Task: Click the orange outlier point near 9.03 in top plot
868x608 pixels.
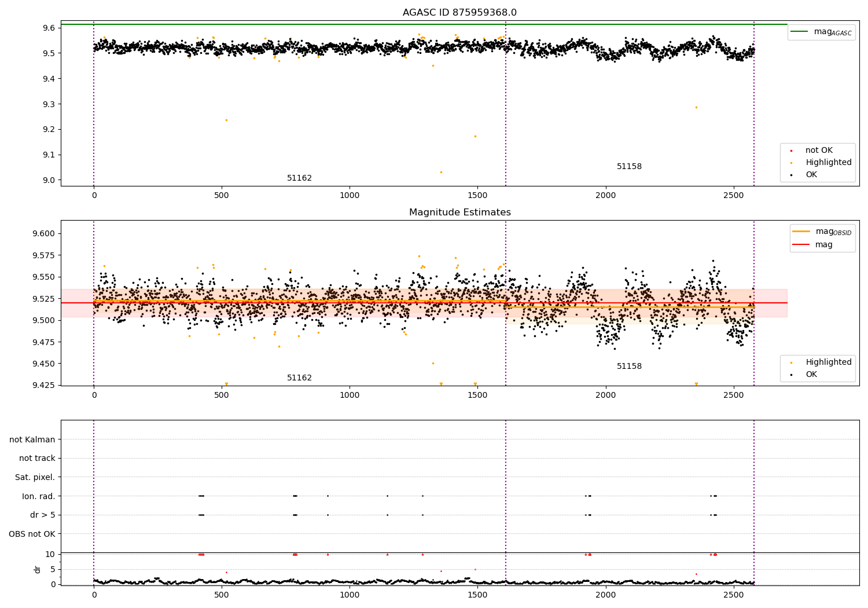Action: (x=441, y=172)
